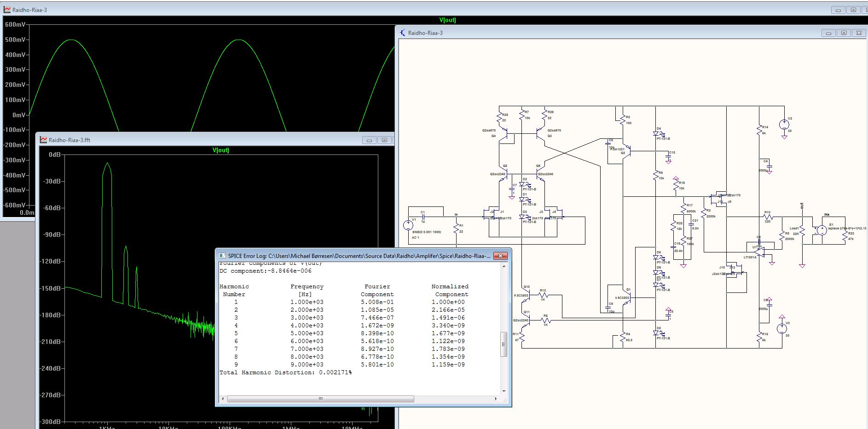Click the SPICE Error Log window icon
Screen dimensions: 868x429
(x=222, y=256)
